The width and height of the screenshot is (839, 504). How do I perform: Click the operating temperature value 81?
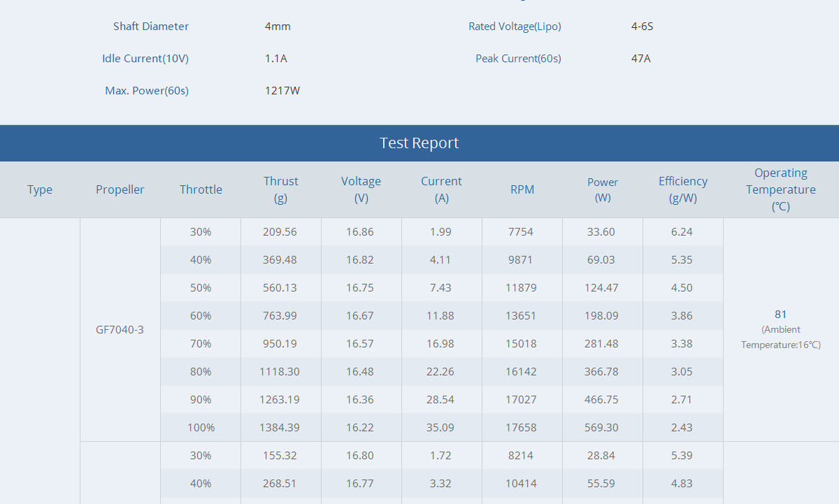point(781,315)
